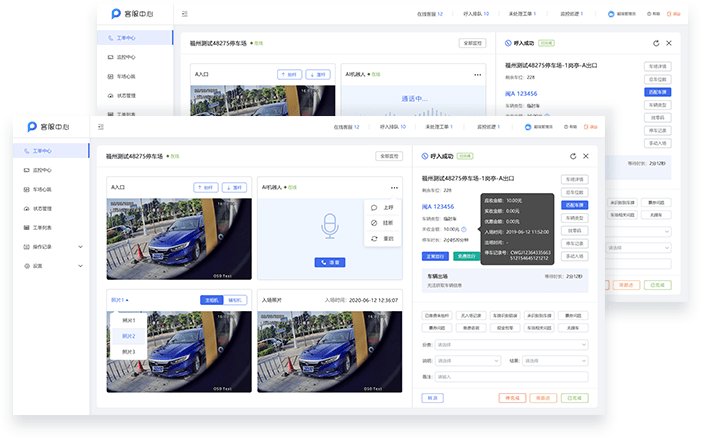The image size is (701, 438).
Task: Open the three-dot menu in back window AI机器人 card
Action: [477, 75]
